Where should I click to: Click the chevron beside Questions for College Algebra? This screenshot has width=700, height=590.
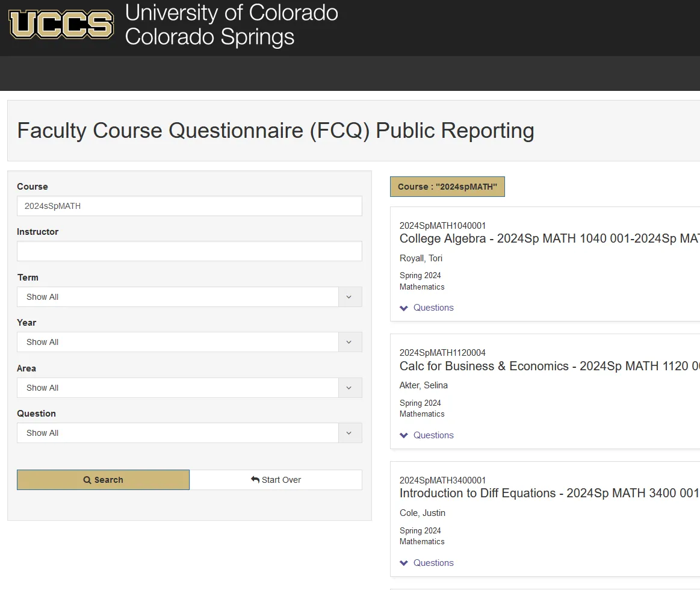403,308
